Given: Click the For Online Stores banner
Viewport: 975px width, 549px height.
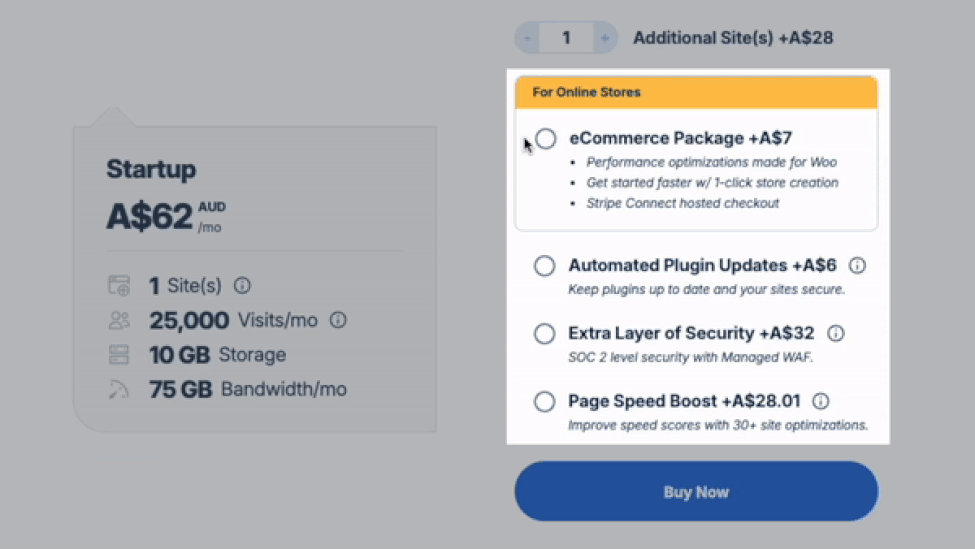Looking at the screenshot, I should tap(696, 92).
